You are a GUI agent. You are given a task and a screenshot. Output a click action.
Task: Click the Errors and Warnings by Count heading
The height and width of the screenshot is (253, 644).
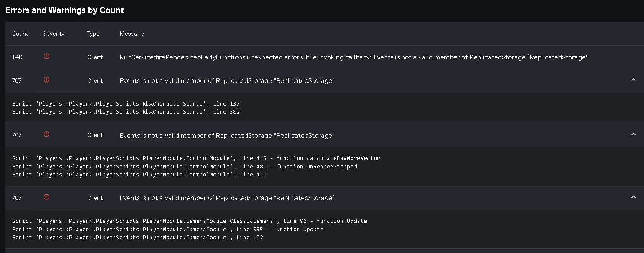tap(65, 10)
